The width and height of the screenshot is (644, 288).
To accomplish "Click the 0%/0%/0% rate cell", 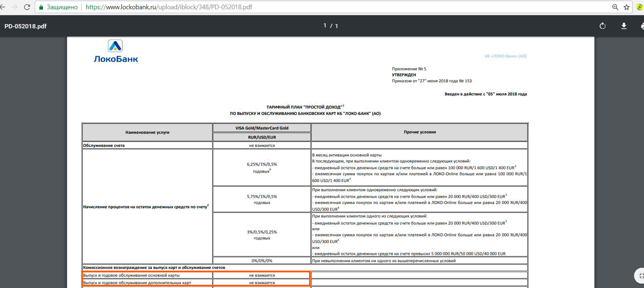I will click(262, 261).
